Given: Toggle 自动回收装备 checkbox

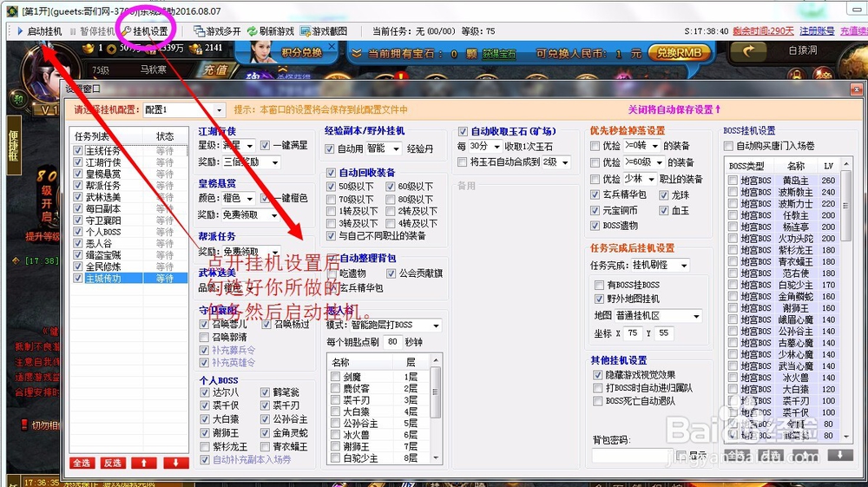Looking at the screenshot, I should click(x=331, y=173).
